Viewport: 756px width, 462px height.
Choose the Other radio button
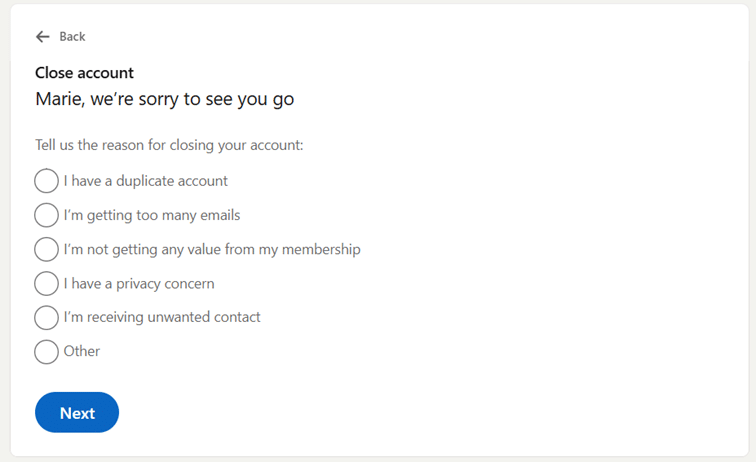click(46, 352)
